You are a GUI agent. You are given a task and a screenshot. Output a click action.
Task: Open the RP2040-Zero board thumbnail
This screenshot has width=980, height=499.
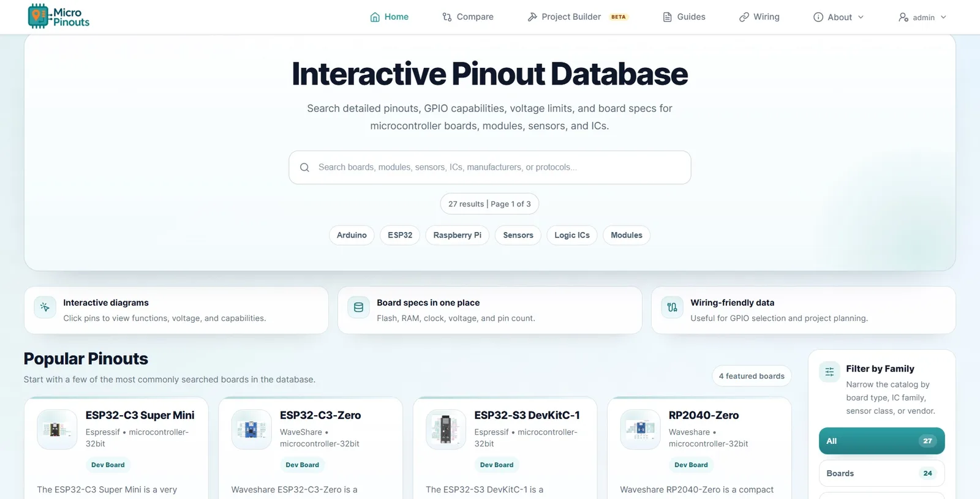[x=640, y=430]
